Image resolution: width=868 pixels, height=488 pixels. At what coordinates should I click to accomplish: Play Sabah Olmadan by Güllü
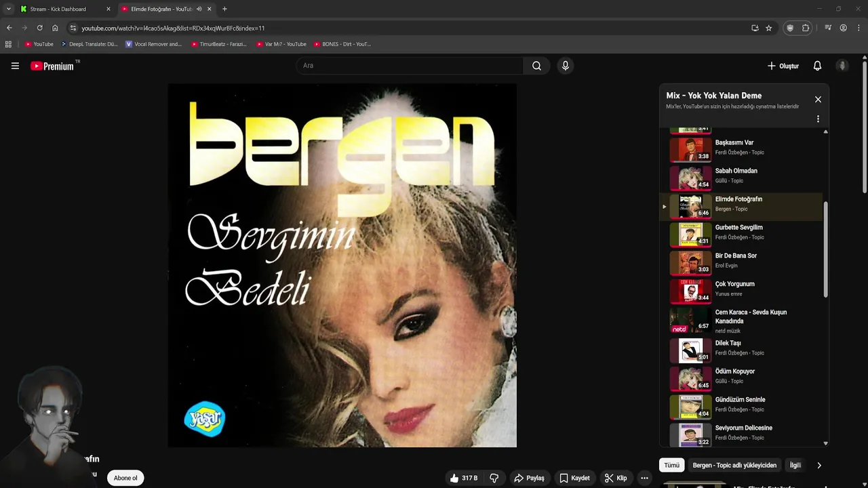point(743,178)
